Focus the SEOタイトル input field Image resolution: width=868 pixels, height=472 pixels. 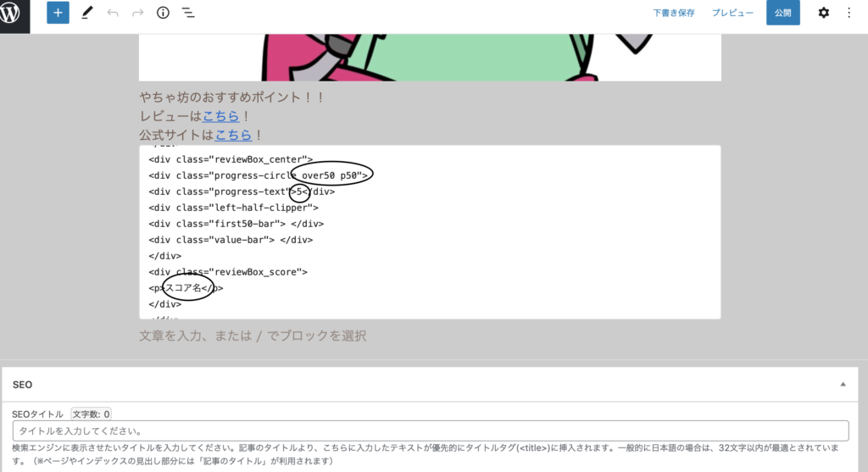coord(430,430)
